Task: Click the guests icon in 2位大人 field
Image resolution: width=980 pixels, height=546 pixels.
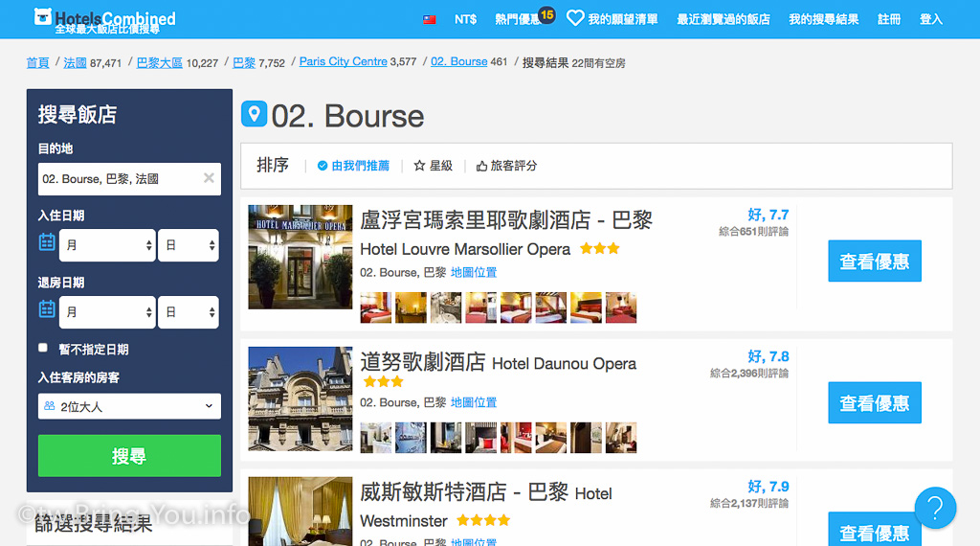Action: coord(50,406)
